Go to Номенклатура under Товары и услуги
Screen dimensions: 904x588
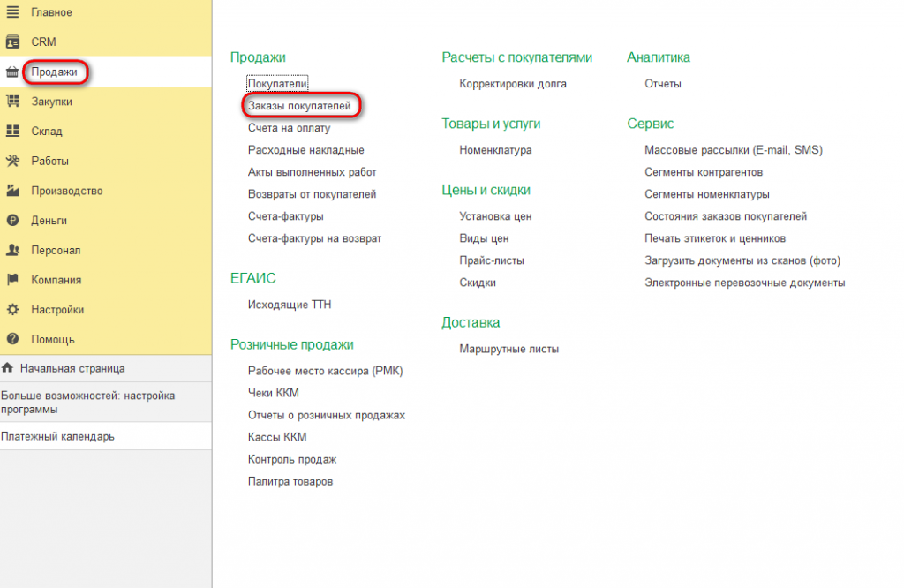click(495, 150)
